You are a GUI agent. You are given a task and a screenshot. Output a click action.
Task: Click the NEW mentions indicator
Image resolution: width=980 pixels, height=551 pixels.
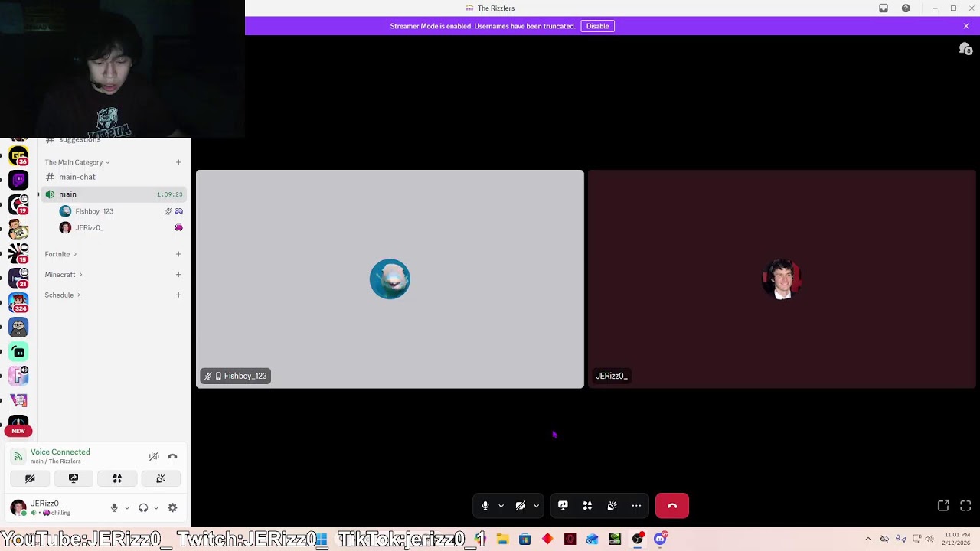coord(18,431)
